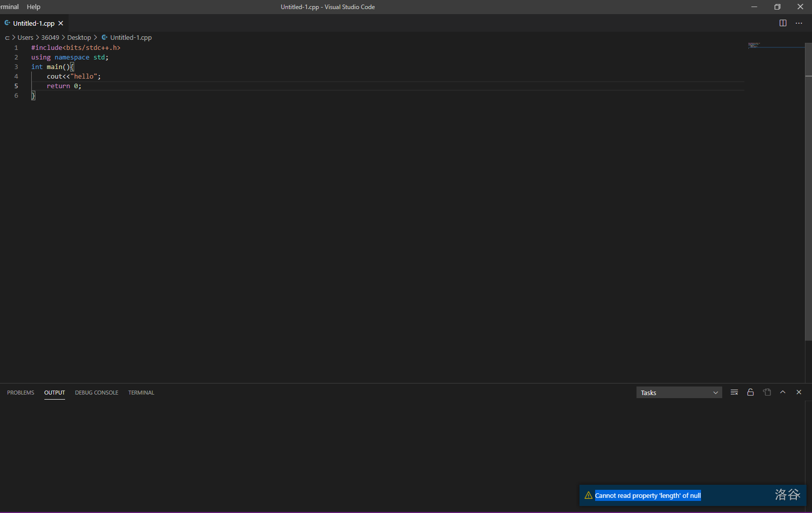Screen dimensions: 812x513
Task: Split the editor to the right
Action: pyautogui.click(x=783, y=23)
